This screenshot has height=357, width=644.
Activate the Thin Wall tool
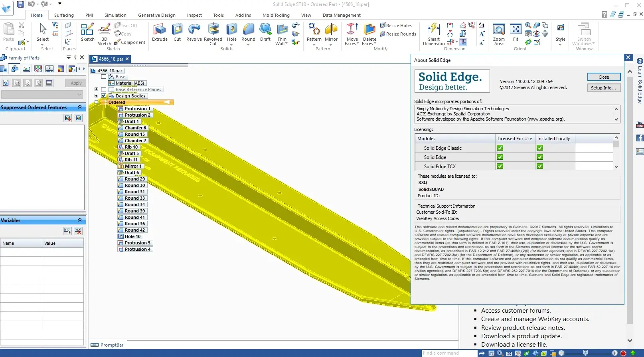click(282, 34)
